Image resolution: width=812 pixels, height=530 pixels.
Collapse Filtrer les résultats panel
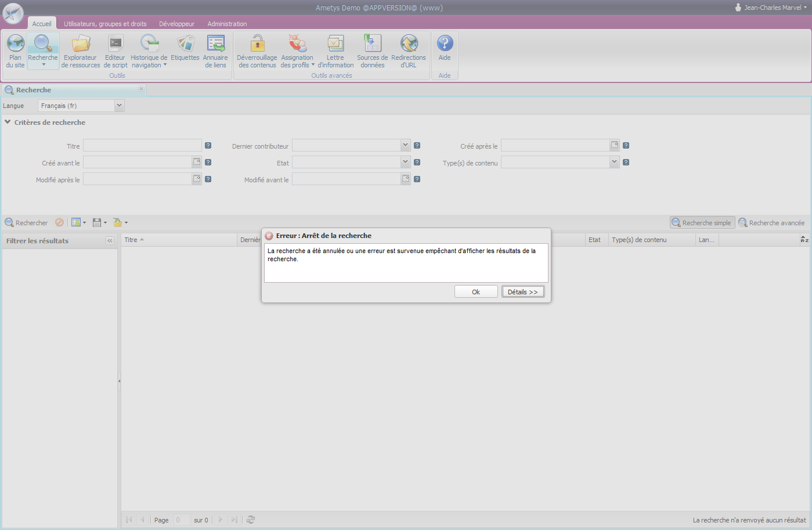110,240
